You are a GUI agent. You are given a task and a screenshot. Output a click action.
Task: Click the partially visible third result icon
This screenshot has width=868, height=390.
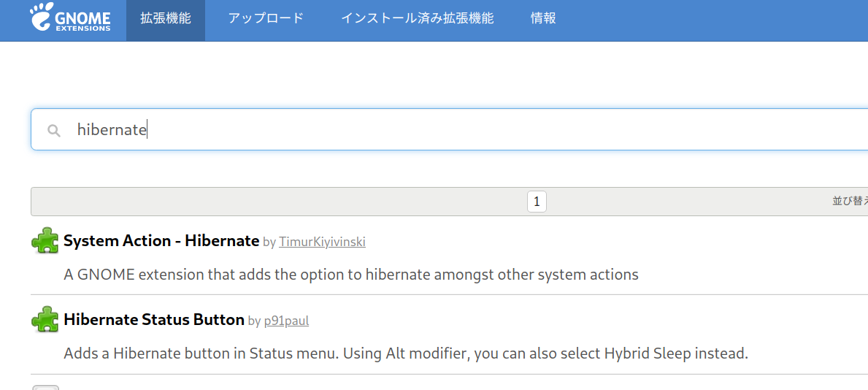coord(45,386)
